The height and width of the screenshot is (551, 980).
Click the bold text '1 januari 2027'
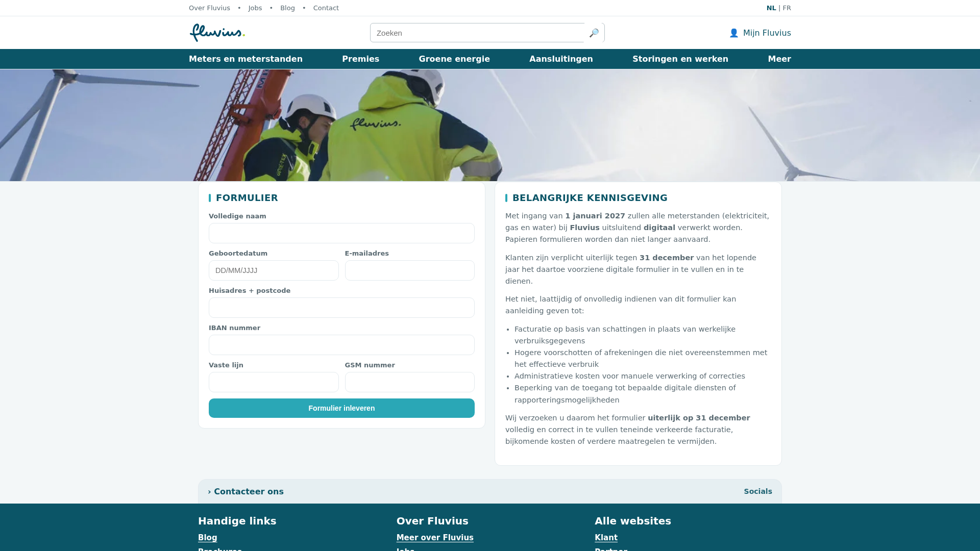[x=595, y=216]
